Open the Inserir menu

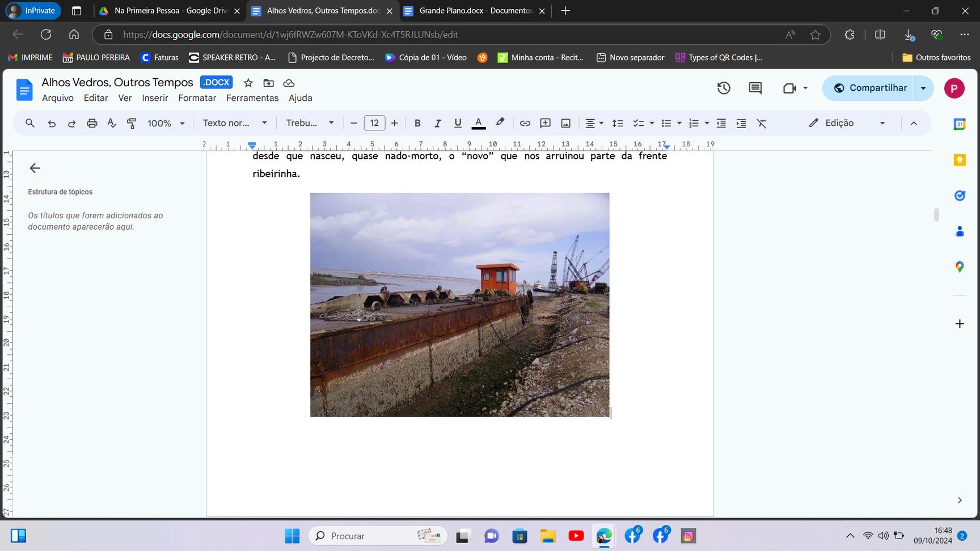click(155, 98)
